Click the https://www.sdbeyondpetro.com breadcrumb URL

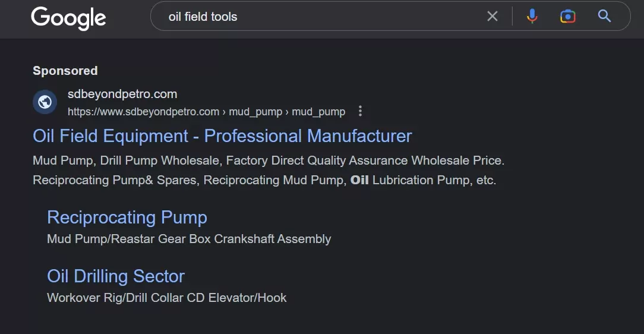point(143,112)
